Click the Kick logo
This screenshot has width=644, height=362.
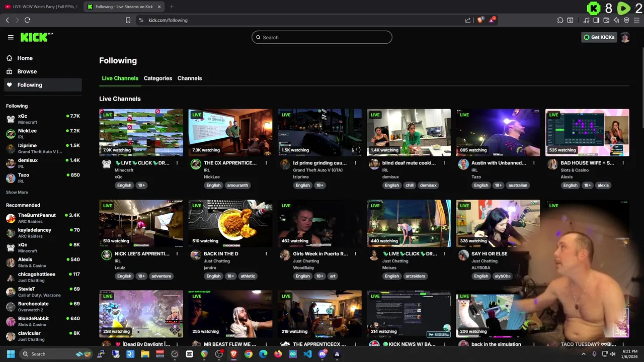tap(37, 37)
